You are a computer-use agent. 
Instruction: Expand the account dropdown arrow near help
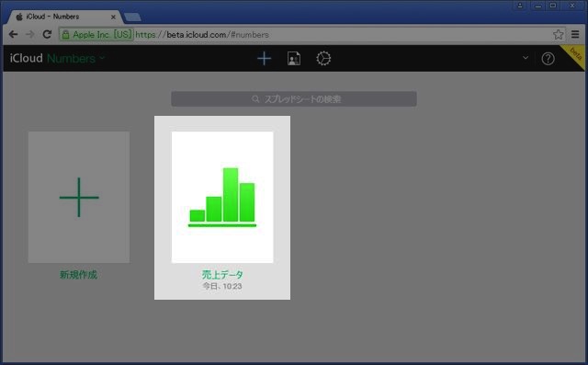(526, 58)
